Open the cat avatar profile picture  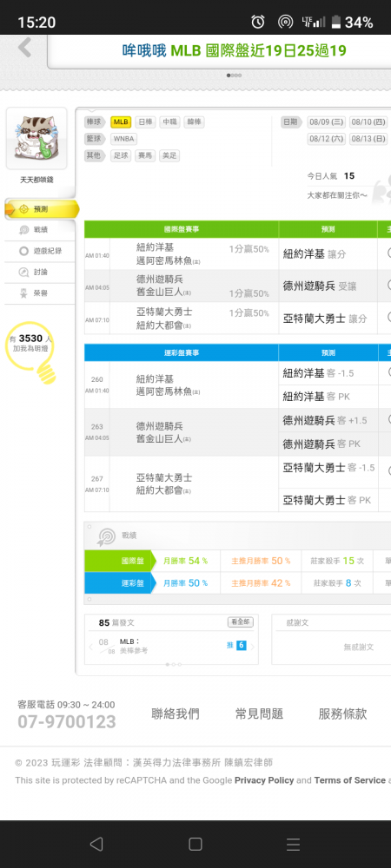[x=36, y=138]
